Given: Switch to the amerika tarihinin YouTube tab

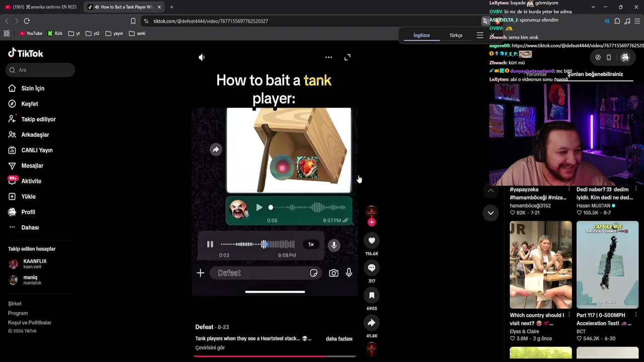Looking at the screenshot, I should point(42,7).
